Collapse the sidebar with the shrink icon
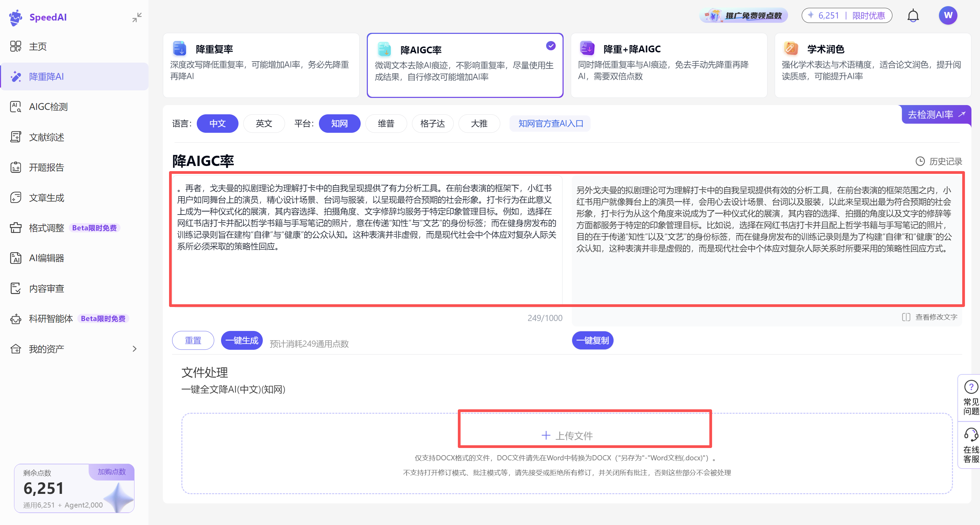980x525 pixels. point(137,17)
